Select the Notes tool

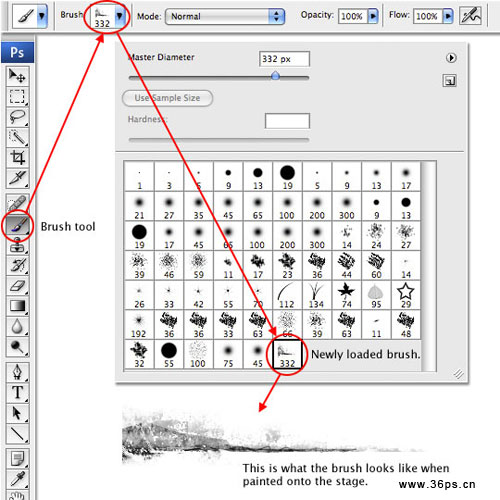pos(17,459)
